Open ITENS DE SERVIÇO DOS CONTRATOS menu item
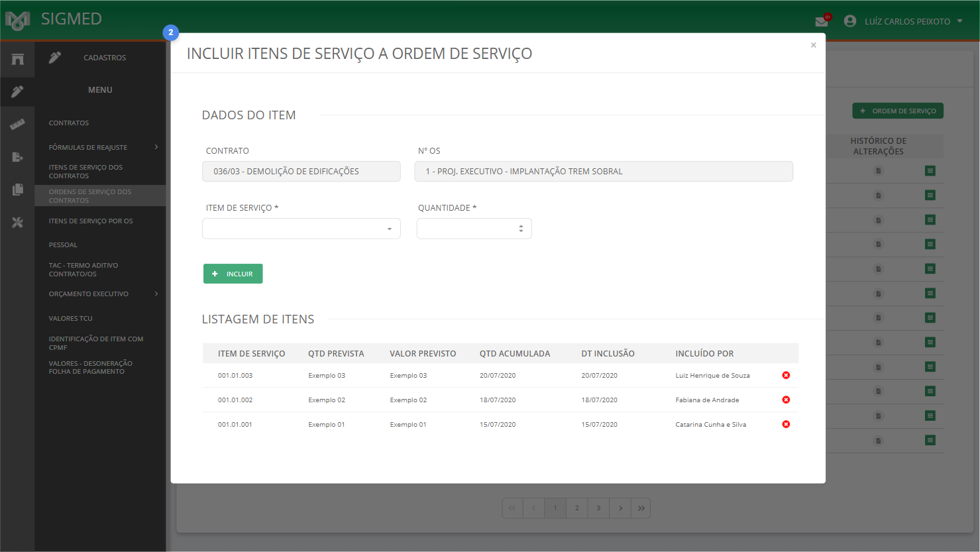The width and height of the screenshot is (980, 552). pos(85,172)
